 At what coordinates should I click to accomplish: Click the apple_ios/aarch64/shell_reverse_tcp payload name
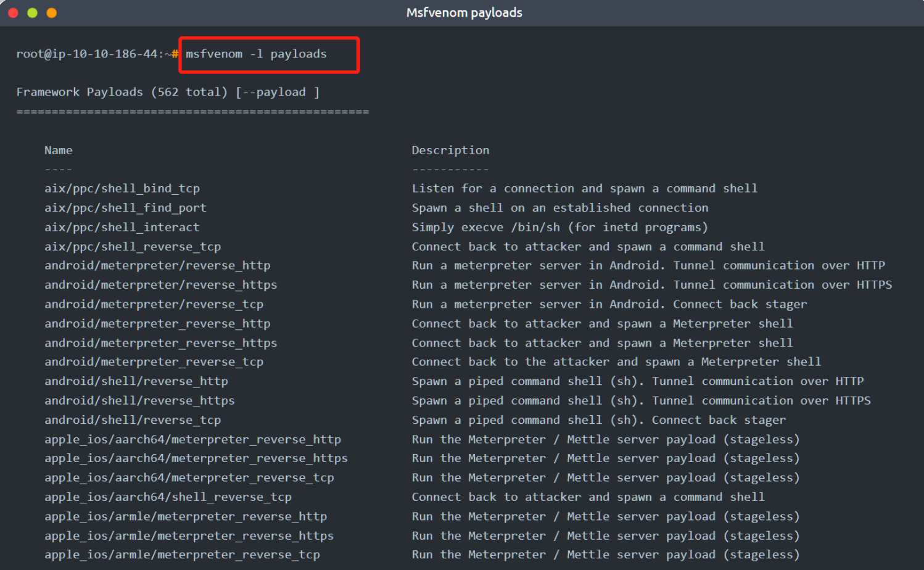point(168,497)
